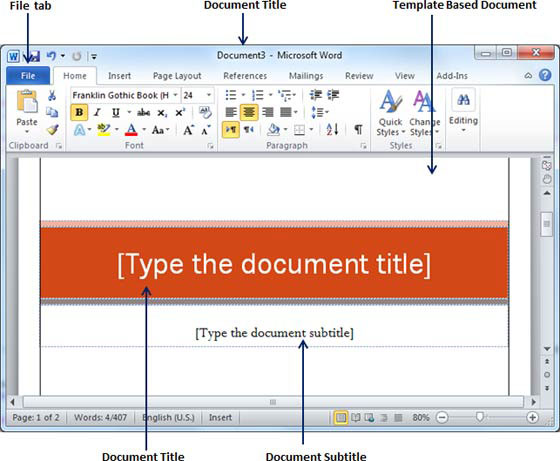560x461 pixels.
Task: Apply red font color button
Action: [131, 129]
